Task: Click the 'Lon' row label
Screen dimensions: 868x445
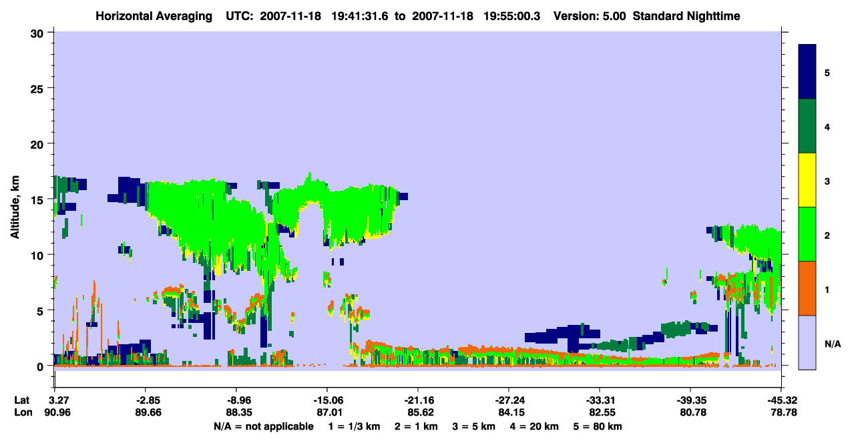Action: point(23,412)
